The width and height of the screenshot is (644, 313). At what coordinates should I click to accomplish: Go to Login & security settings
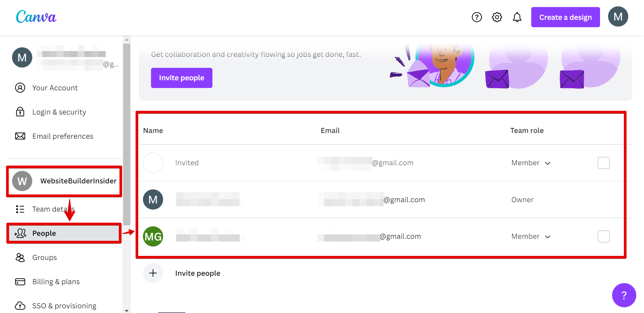(59, 112)
